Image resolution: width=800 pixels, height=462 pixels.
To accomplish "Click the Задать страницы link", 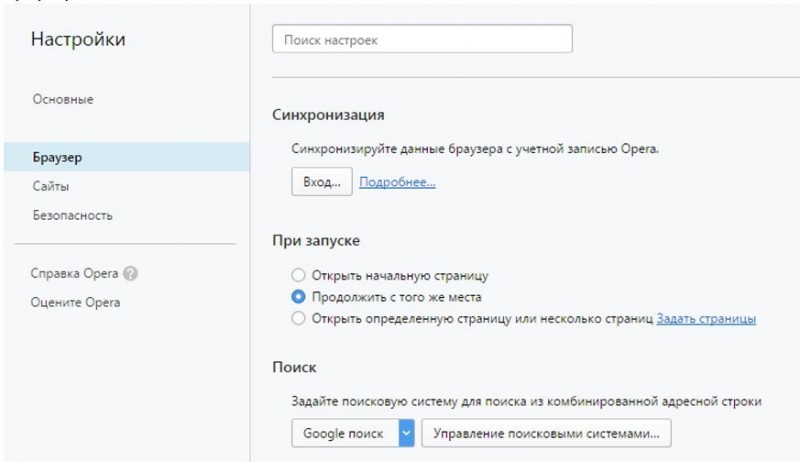I will [x=706, y=319].
